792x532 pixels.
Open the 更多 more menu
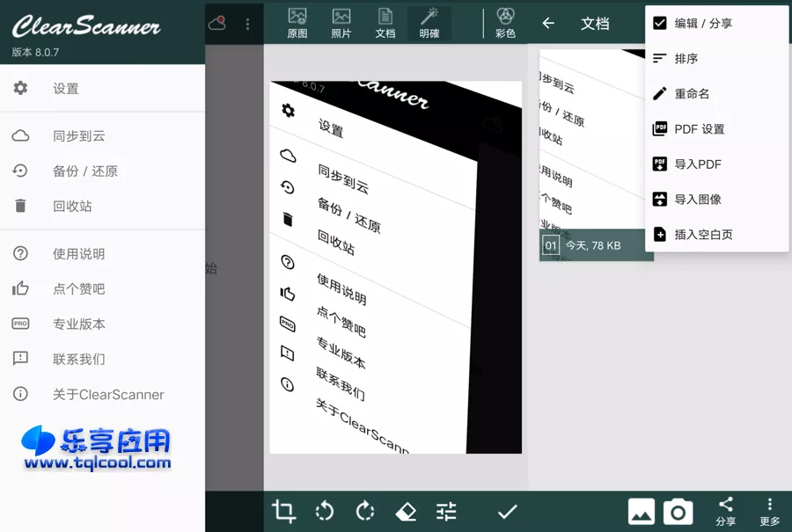pyautogui.click(x=769, y=511)
